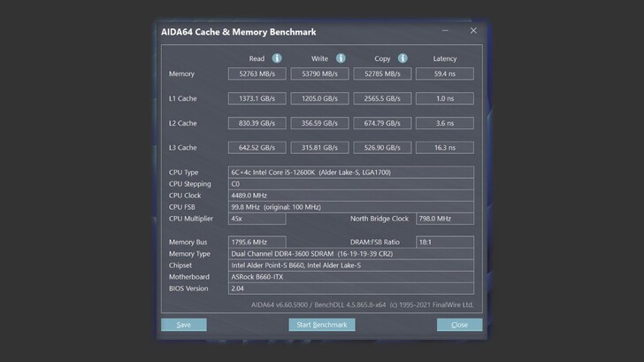Select L3 Cache Write value 315.81 GB/s
The width and height of the screenshot is (644, 362).
pyautogui.click(x=319, y=148)
